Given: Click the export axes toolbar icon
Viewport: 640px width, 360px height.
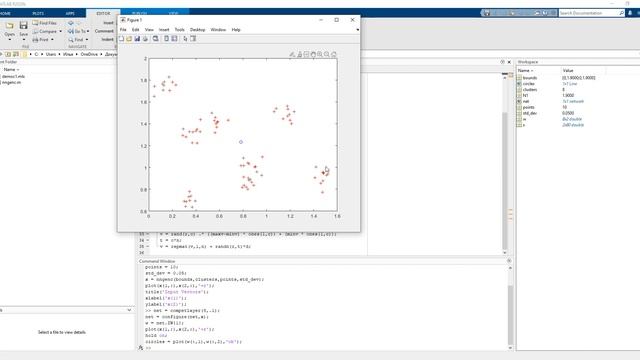Looking at the screenshot, I should (299, 54).
